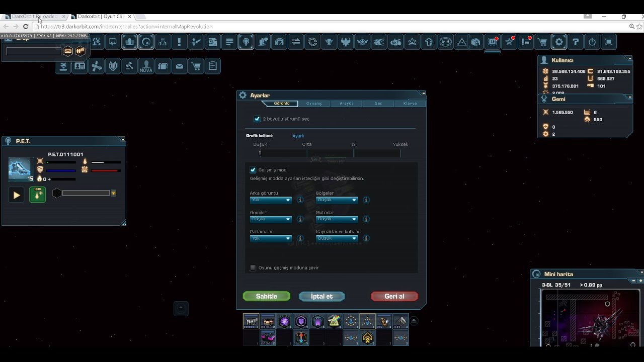
Task: Click the upward arrow upgrade toolbar icon
Action: (x=429, y=42)
